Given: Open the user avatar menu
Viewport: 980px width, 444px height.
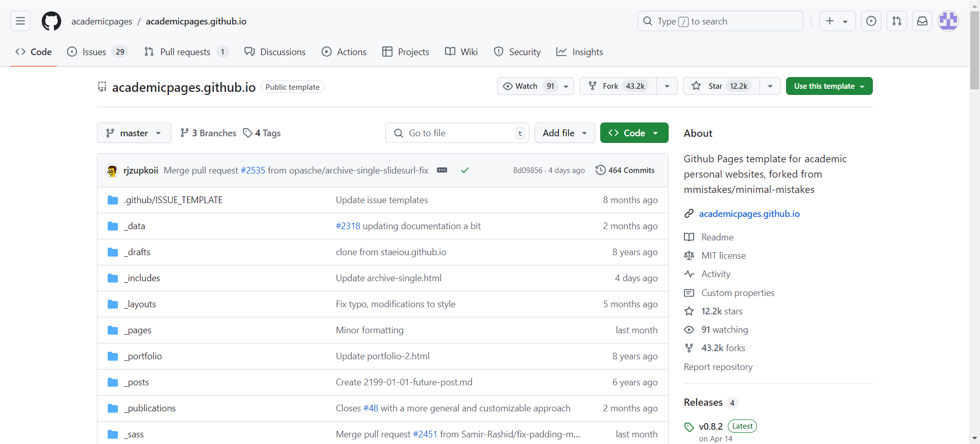Looking at the screenshot, I should click(948, 21).
